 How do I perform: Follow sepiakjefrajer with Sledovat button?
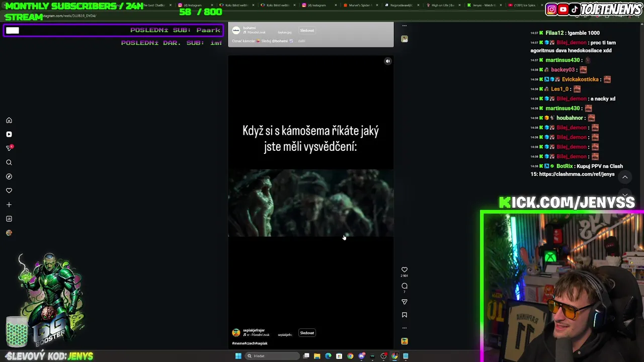point(307,333)
